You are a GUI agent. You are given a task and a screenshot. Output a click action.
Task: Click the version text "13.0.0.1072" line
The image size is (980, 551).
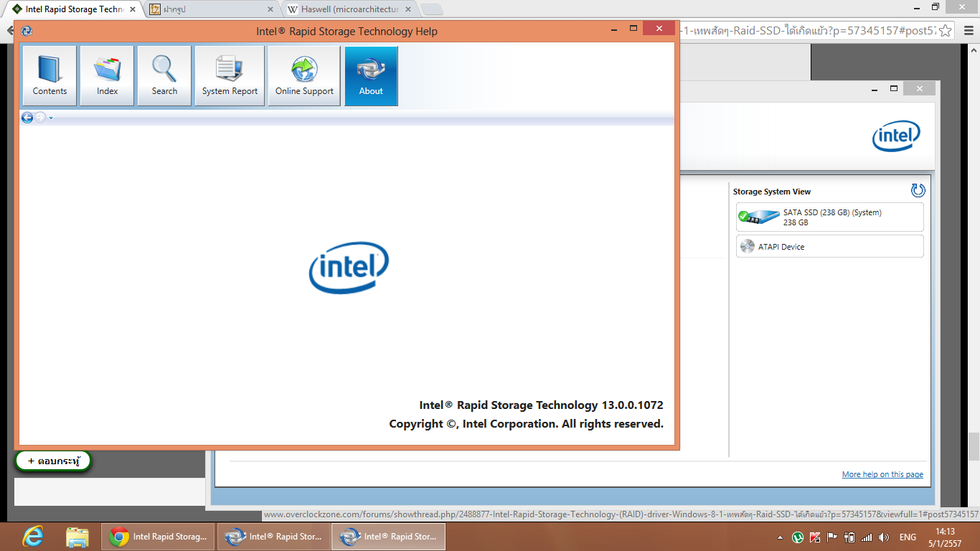(541, 405)
